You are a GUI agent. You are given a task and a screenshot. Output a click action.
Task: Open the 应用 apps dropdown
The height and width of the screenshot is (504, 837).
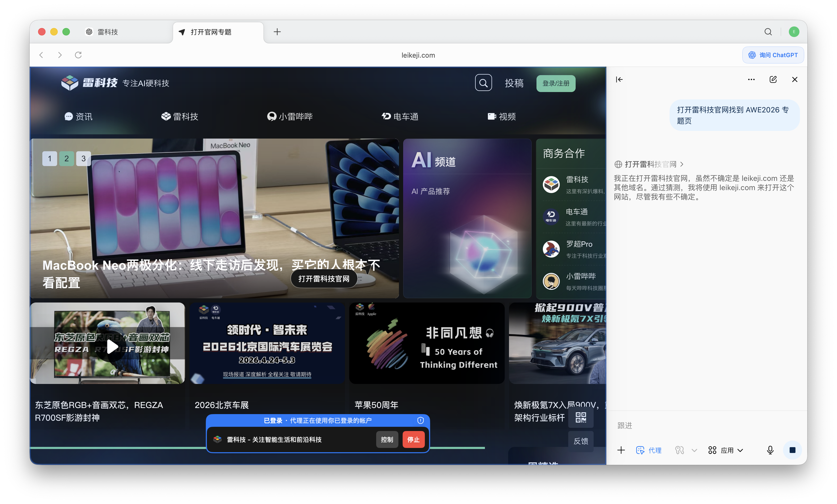point(725,450)
